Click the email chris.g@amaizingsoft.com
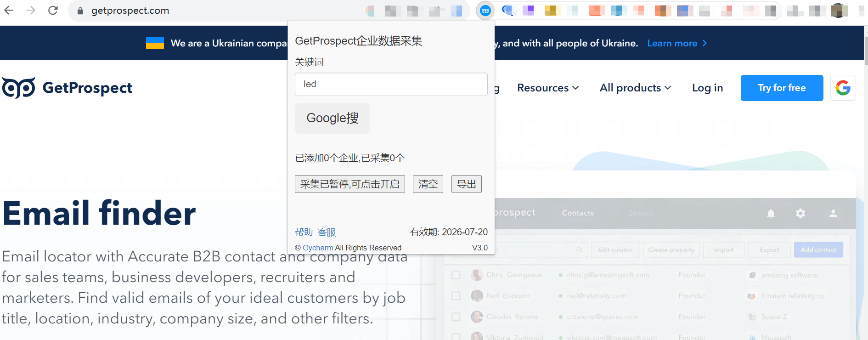The height and width of the screenshot is (340, 868). click(x=608, y=275)
